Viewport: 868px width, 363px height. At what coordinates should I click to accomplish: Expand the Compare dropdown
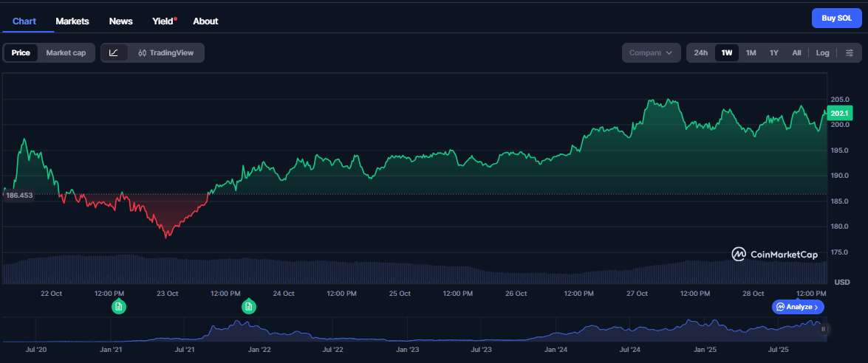[x=651, y=52]
